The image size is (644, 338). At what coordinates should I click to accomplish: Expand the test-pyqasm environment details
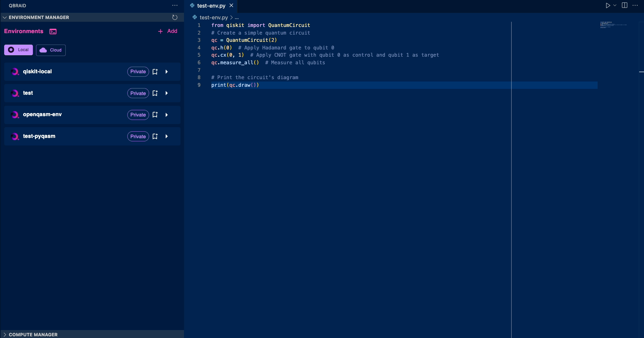tap(167, 137)
